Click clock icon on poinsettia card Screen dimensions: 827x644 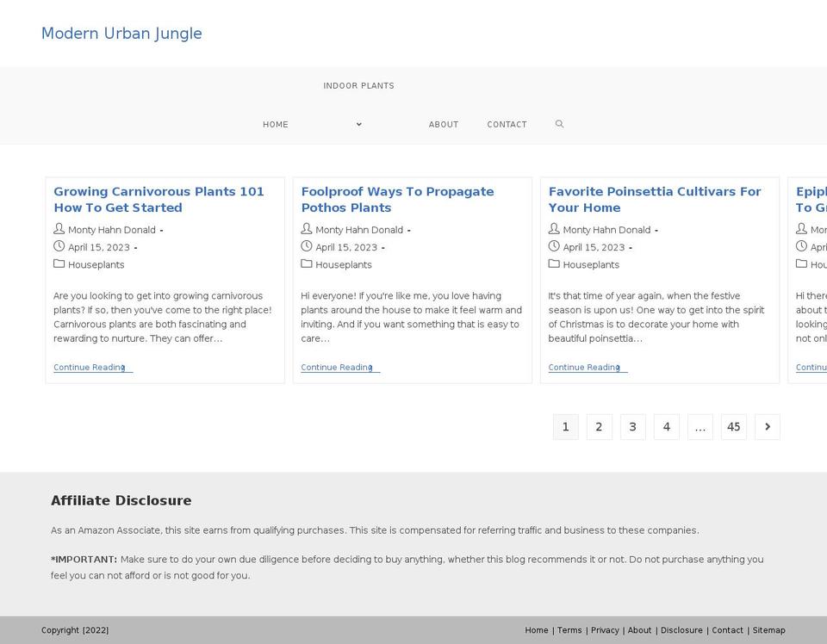(x=554, y=246)
